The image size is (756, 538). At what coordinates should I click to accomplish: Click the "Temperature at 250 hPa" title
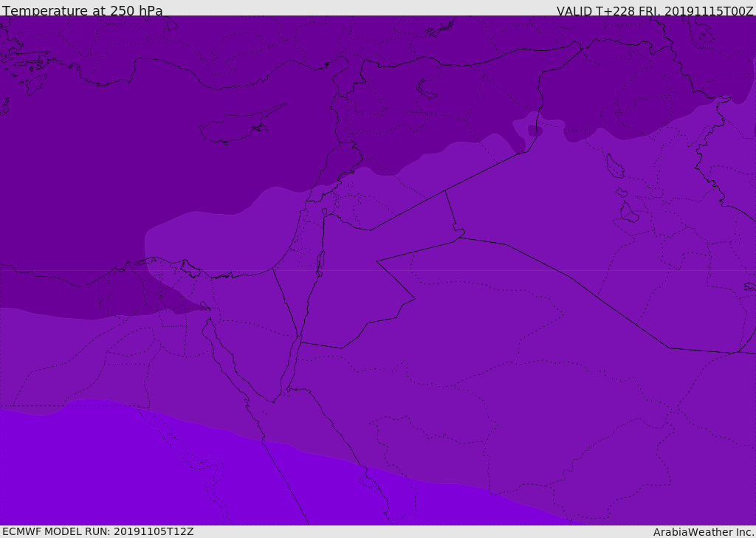click(x=82, y=10)
